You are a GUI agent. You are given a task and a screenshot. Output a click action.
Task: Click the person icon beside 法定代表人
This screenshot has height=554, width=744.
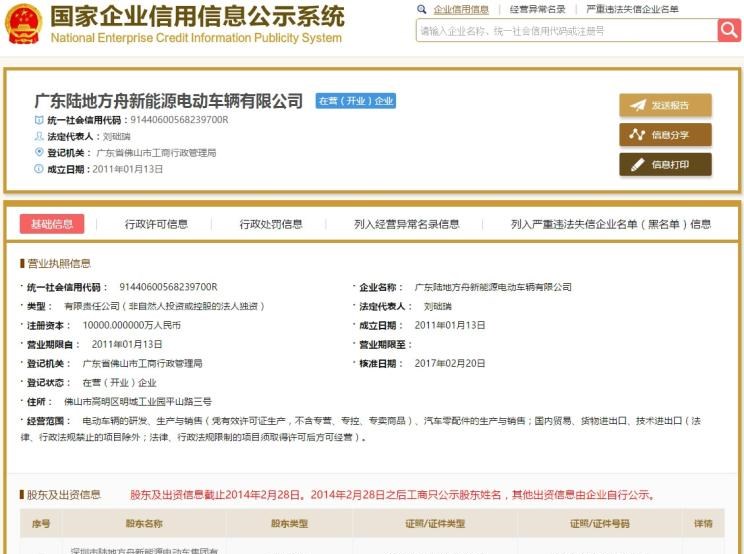pos(39,137)
